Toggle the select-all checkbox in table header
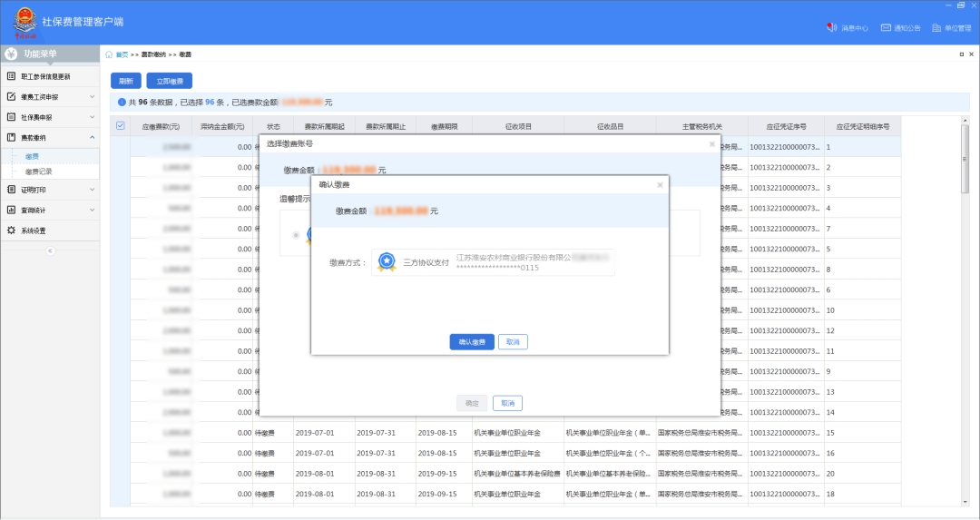This screenshot has height=520, width=980. pyautogui.click(x=120, y=126)
